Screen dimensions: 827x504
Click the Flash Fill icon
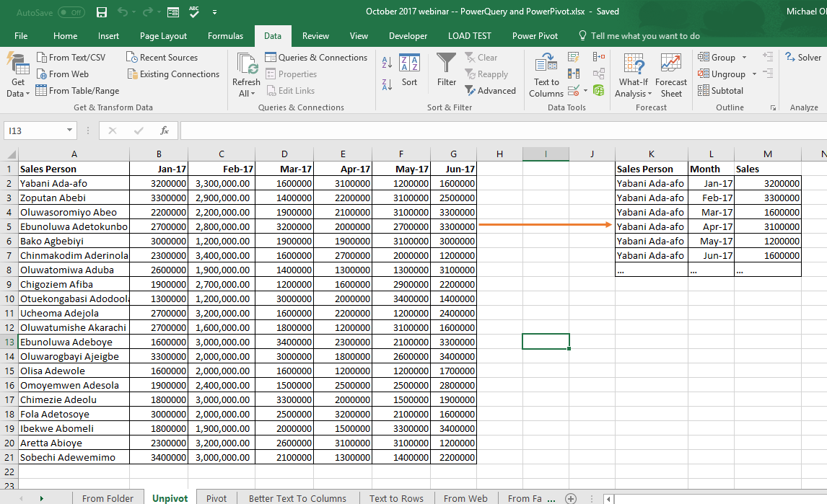[x=573, y=57]
